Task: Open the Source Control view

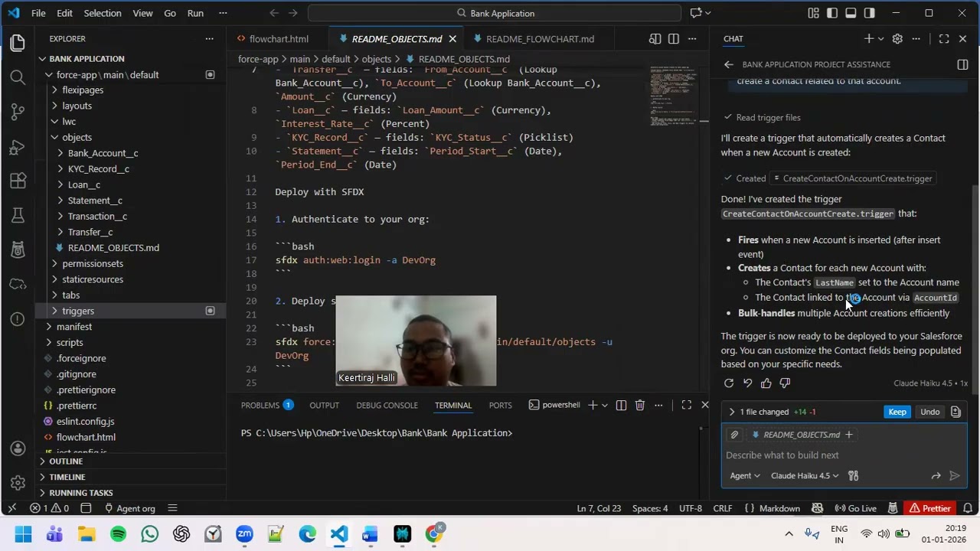Action: click(x=18, y=112)
